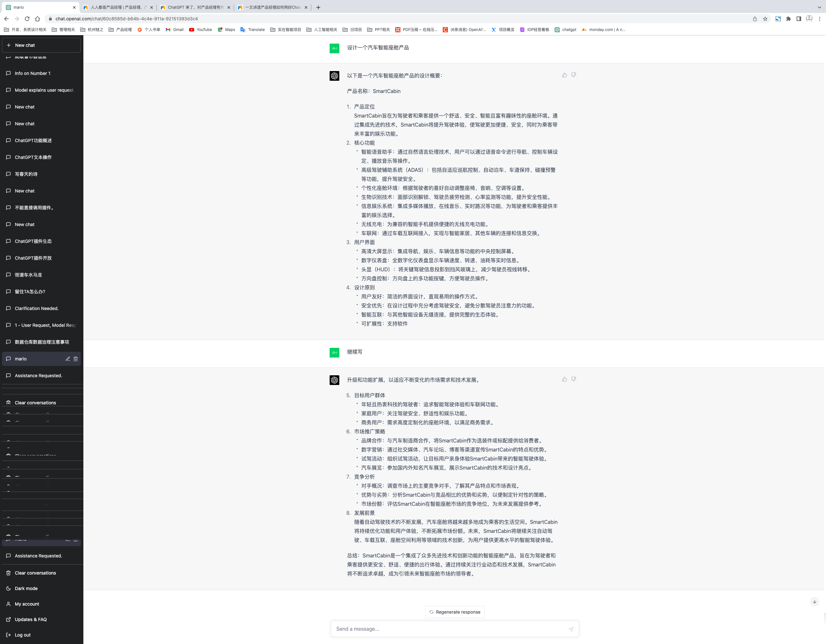Open the ChatGPT功能概述 conversation
Viewport: 826px width, 644px height.
pyautogui.click(x=33, y=140)
